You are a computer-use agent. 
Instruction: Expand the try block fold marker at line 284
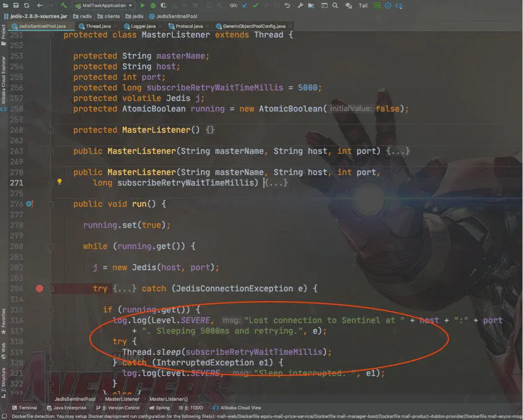pos(51,289)
